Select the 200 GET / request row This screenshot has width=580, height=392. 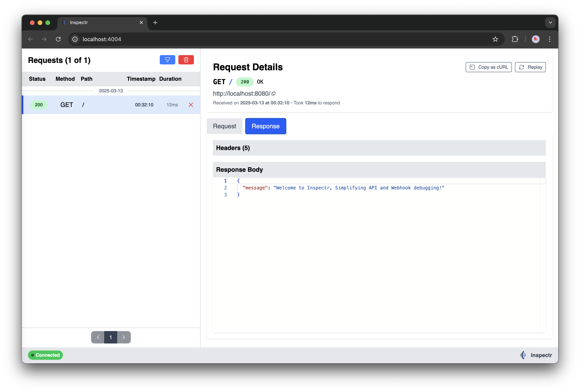[x=111, y=105]
